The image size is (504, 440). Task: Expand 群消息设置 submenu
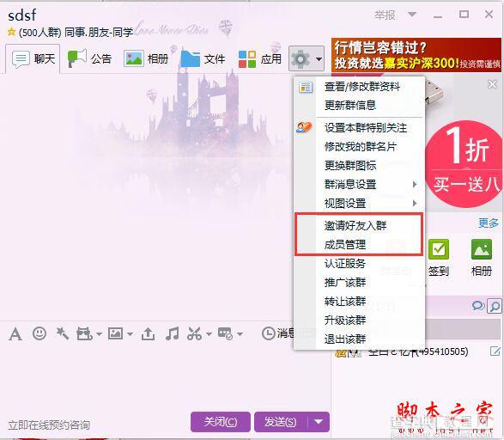pos(359,184)
